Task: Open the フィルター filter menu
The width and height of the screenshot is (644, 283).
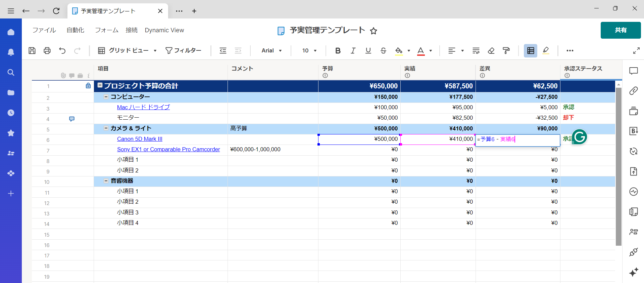Action: tap(183, 50)
